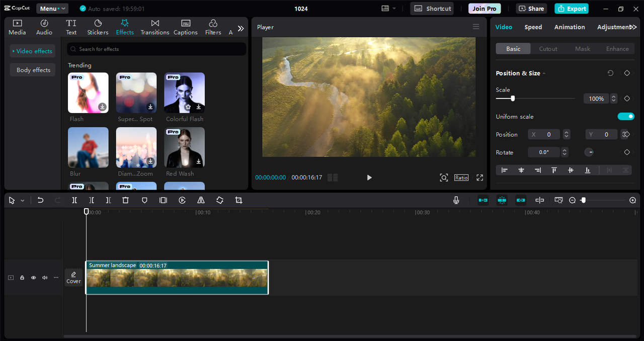Image resolution: width=644 pixels, height=341 pixels.
Task: Toggle clip linkage
Action: [x=521, y=200]
